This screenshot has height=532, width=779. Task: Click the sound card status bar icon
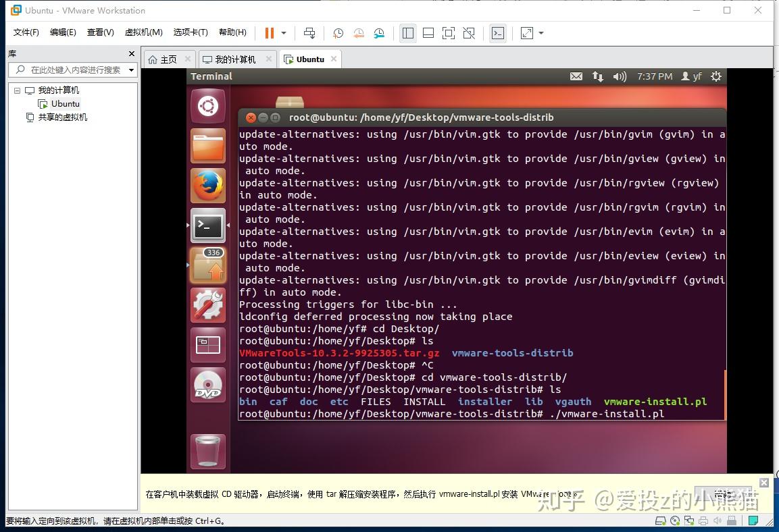tap(718, 521)
